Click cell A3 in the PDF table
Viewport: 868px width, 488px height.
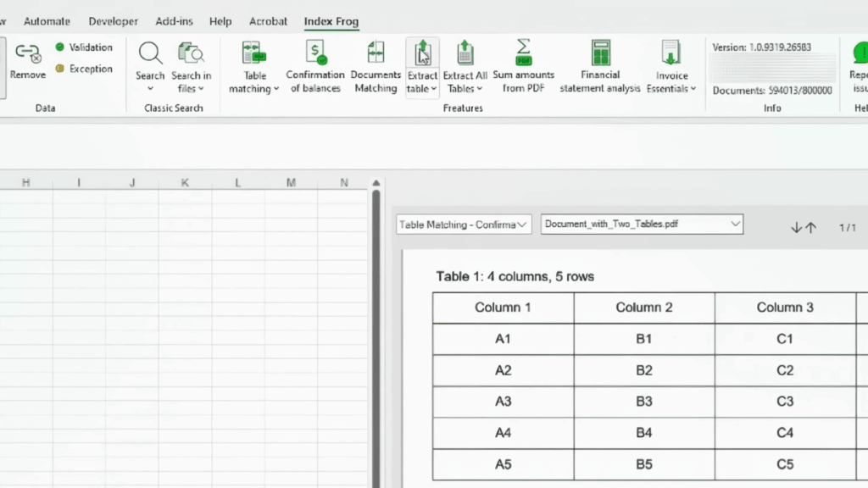click(x=504, y=402)
